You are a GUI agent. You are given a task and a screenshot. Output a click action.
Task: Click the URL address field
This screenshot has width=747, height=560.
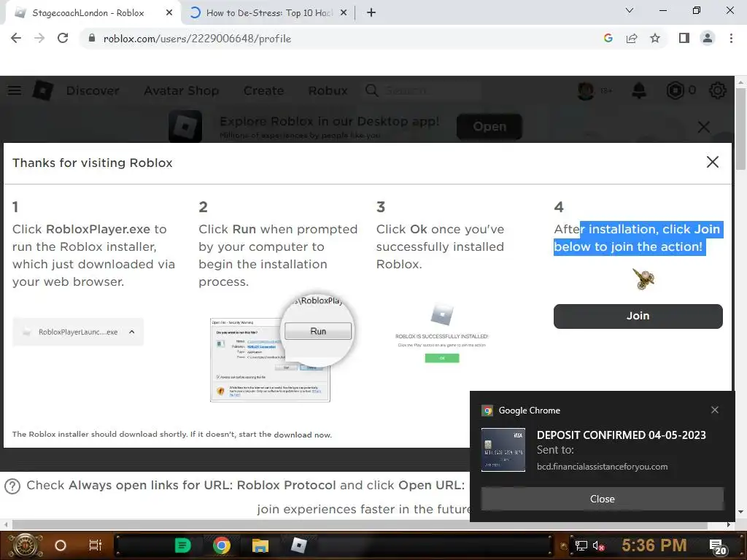click(197, 39)
